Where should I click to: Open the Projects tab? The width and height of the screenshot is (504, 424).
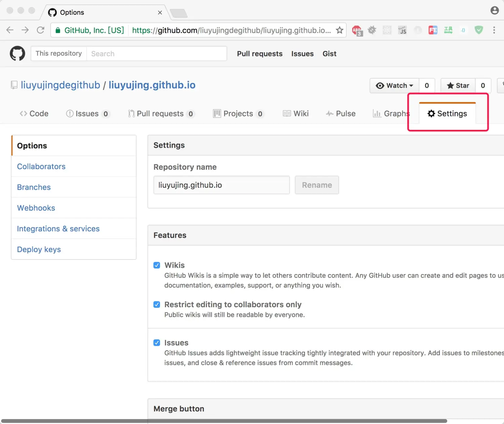239,113
